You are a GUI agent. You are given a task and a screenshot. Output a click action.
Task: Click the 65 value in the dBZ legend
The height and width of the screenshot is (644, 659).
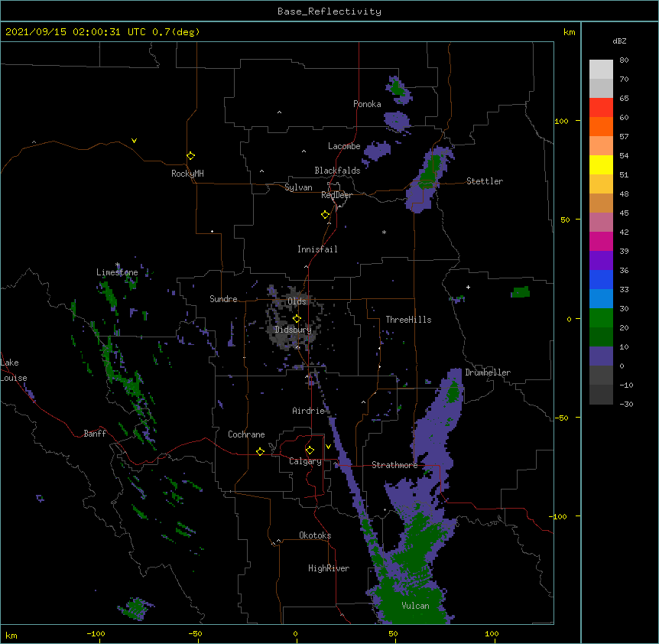point(624,99)
